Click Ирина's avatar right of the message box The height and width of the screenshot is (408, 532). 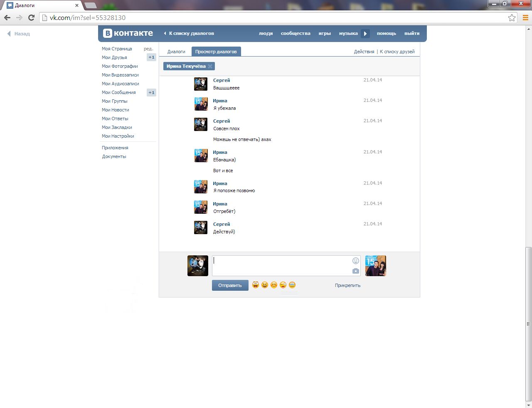376,266
